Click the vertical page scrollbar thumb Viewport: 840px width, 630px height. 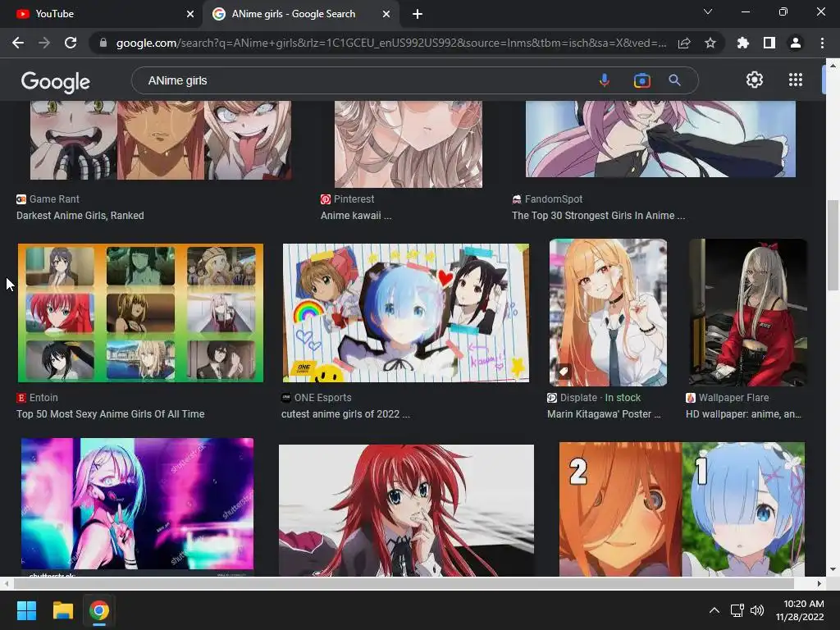click(833, 244)
